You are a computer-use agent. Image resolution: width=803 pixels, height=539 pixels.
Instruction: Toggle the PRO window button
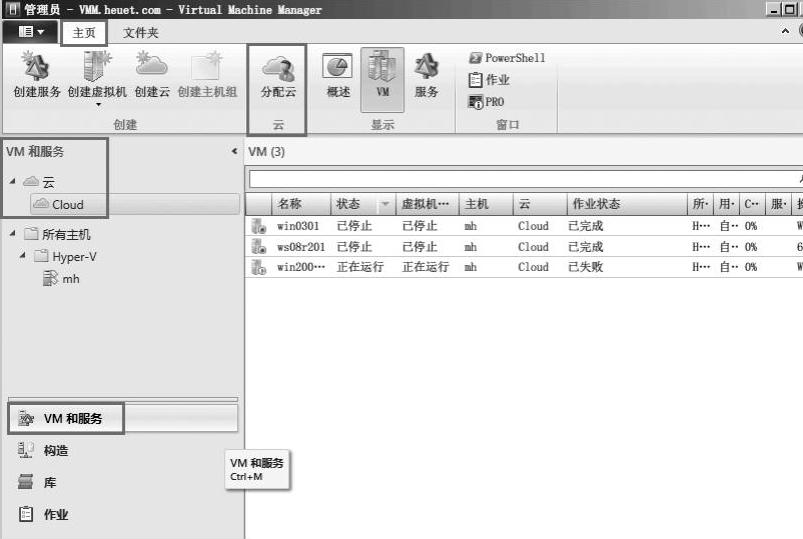(487, 102)
